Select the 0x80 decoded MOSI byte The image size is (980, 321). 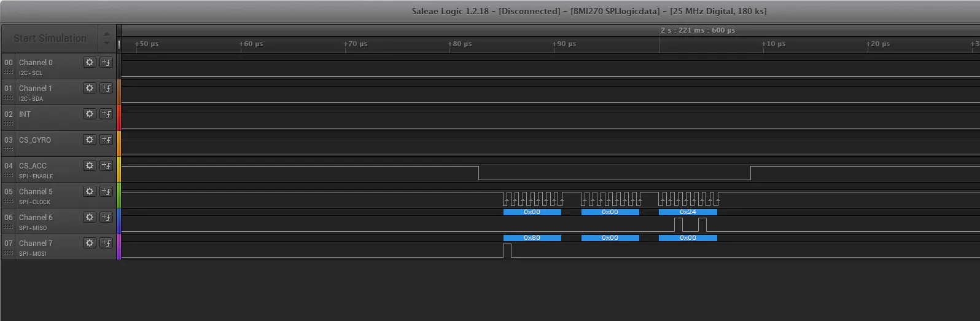click(x=532, y=238)
